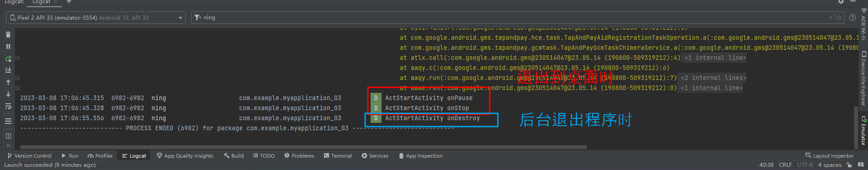Viewport: 868px width, 170px height.
Task: Expand folded stack lines at atlx.call row
Action: [x=18, y=58]
